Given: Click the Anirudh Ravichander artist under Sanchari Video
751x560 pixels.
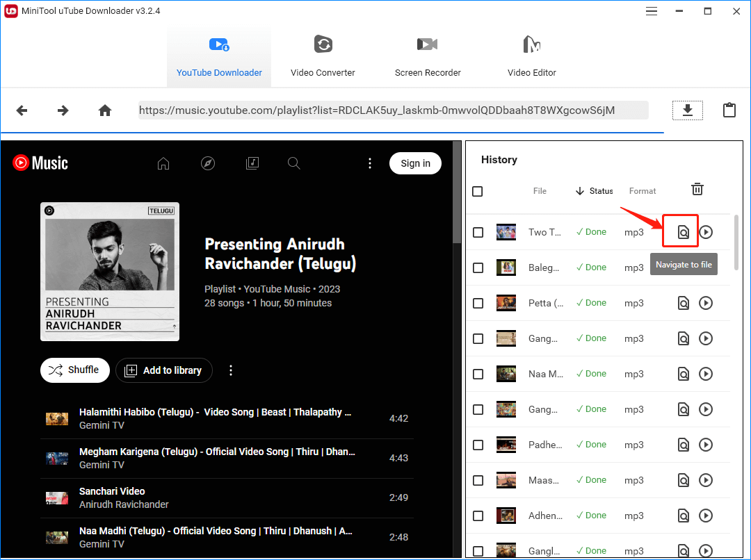Looking at the screenshot, I should click(x=124, y=504).
